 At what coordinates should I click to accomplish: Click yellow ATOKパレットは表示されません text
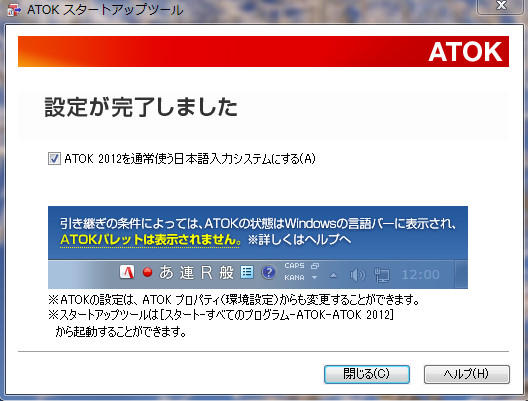click(x=151, y=240)
